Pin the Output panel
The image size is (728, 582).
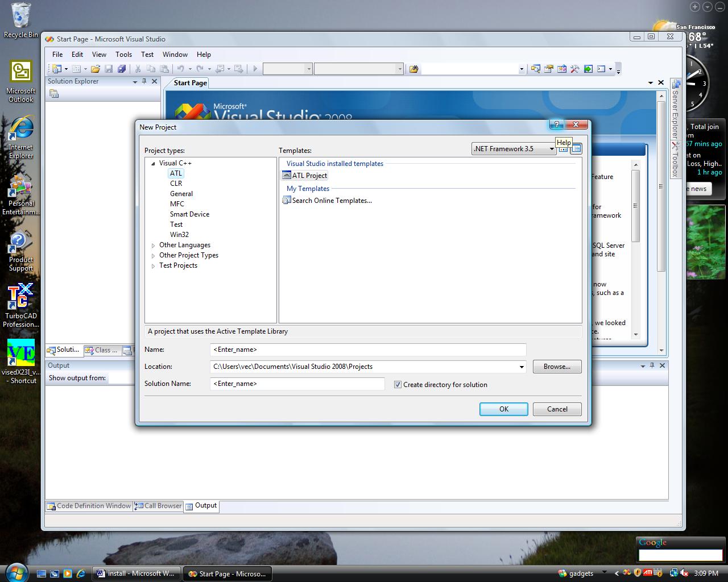[652, 365]
